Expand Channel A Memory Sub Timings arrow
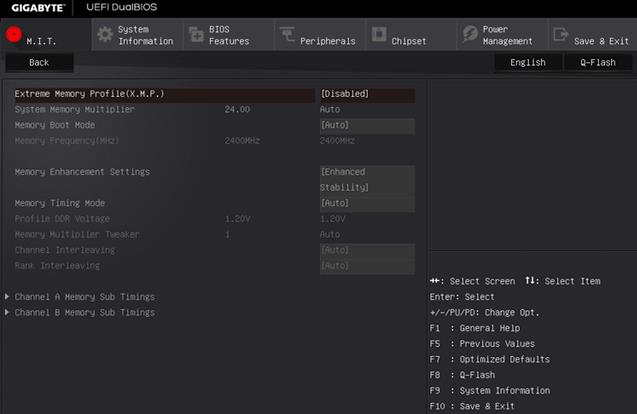 [x=7, y=297]
